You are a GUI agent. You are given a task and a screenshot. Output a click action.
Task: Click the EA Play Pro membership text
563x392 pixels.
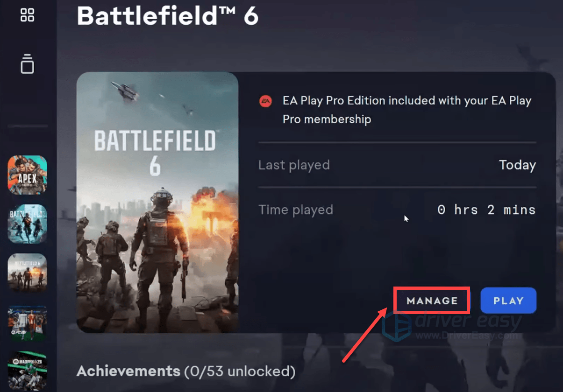[x=406, y=110]
